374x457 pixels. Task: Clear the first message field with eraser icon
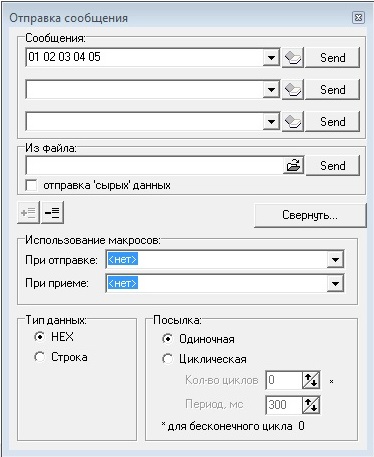pyautogui.click(x=293, y=58)
